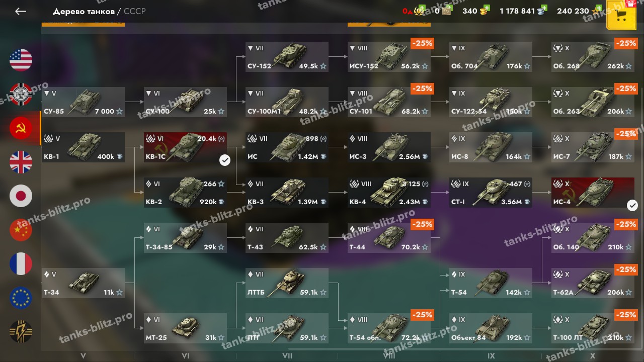644x362 pixels.
Task: Open the hybrid nation lightning emblem
Action: coord(21,332)
